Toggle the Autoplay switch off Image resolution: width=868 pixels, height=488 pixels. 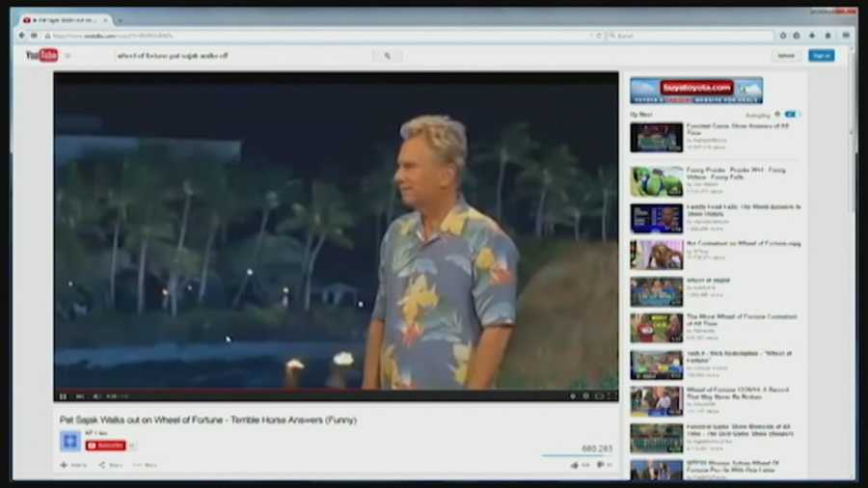coord(791,115)
